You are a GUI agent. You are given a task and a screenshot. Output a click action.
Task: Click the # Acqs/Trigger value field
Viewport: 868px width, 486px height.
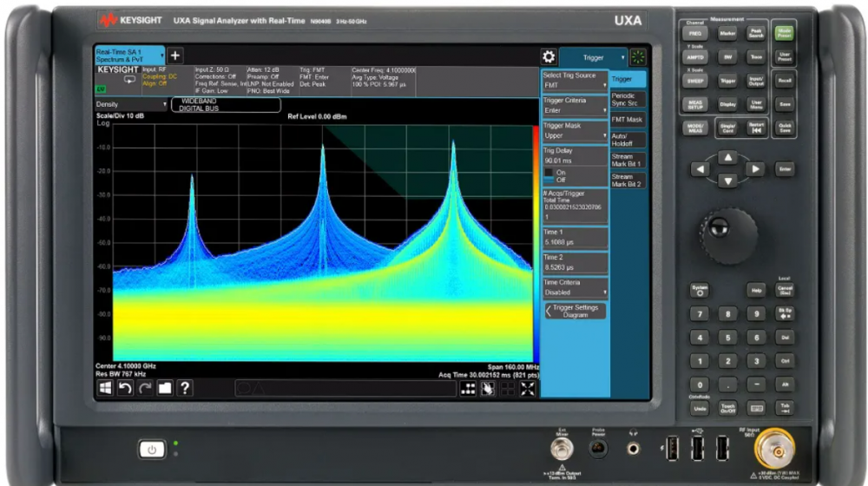[x=575, y=206]
